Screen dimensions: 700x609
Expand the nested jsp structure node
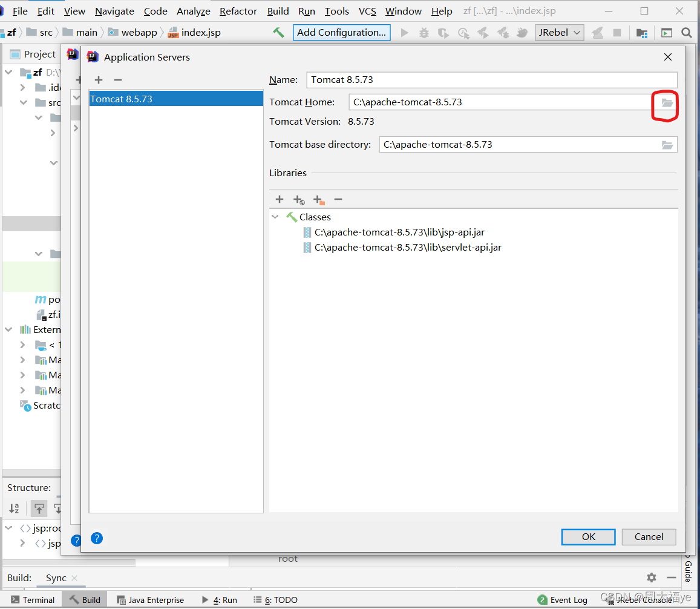tap(22, 544)
